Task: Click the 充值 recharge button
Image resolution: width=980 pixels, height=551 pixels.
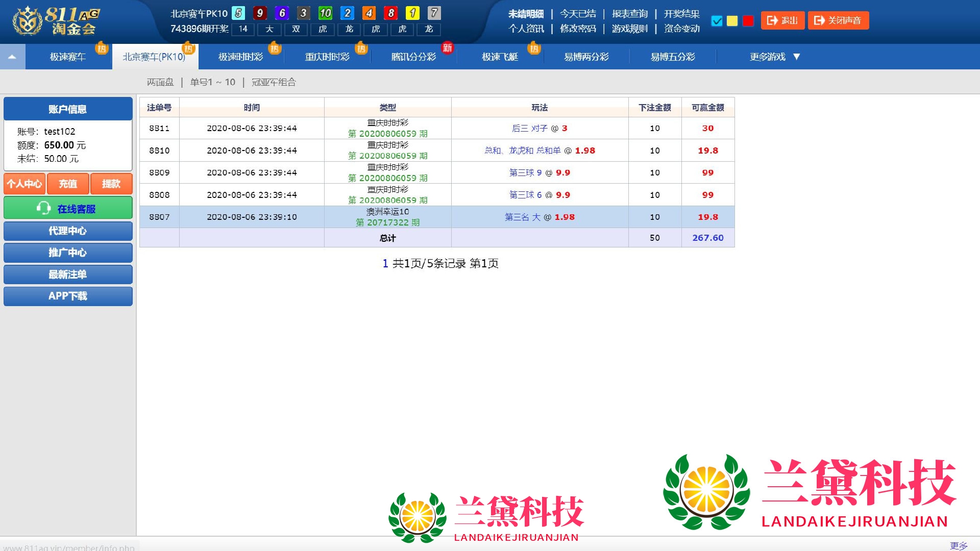Action: (x=68, y=184)
